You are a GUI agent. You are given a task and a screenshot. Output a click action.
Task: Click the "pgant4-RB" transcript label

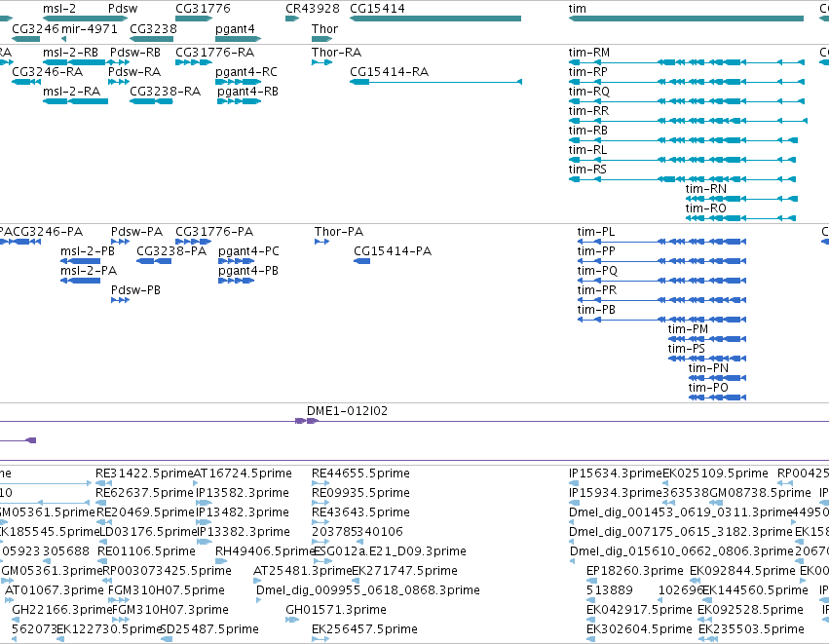click(x=248, y=92)
